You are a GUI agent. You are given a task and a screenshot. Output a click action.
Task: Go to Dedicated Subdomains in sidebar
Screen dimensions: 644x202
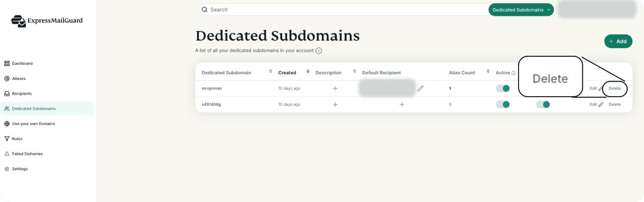click(34, 109)
